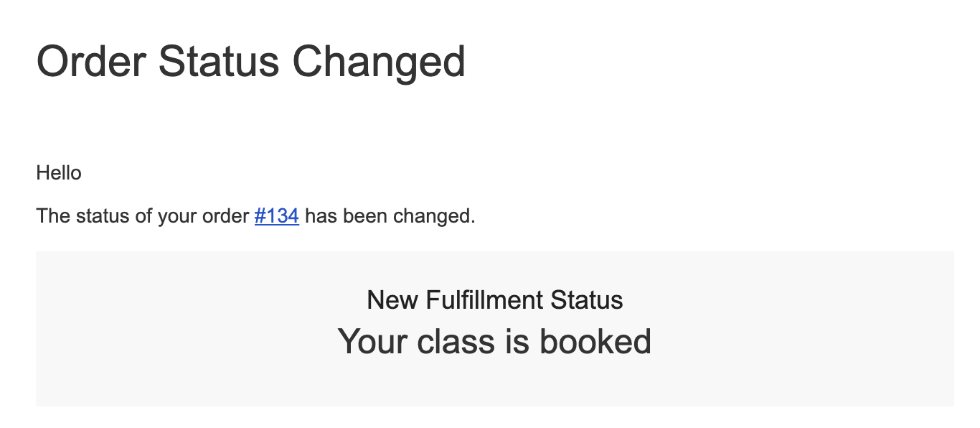Click the "Hello" greeting text

(59, 173)
